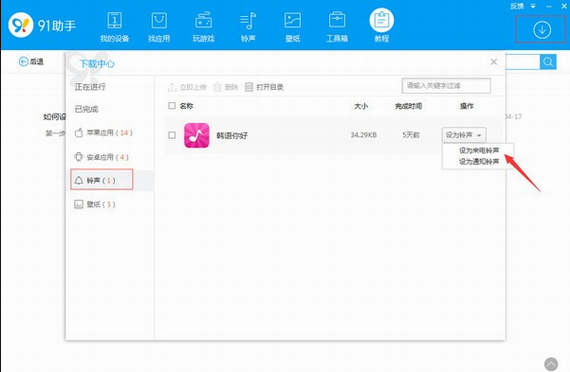Choose 设为来电铃声 from dropdown menu
This screenshot has height=372, width=570.
(479, 151)
